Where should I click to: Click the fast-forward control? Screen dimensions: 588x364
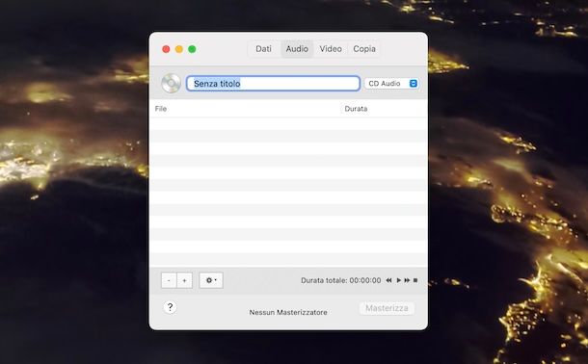[x=407, y=280]
